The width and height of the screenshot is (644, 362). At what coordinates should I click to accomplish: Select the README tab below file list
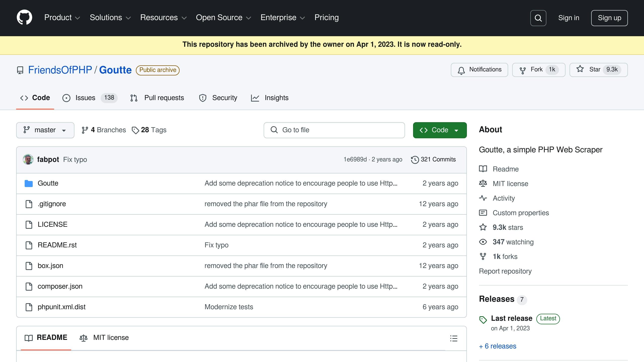46,338
